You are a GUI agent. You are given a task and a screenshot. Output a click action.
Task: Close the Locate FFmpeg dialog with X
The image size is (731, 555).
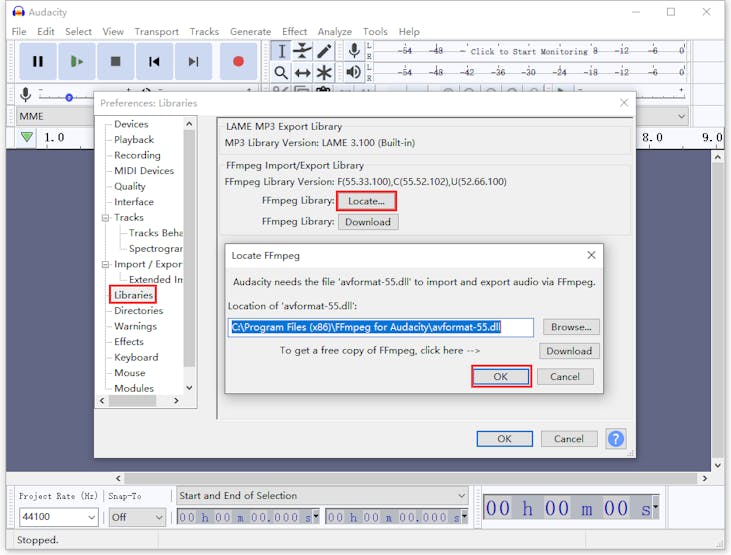[591, 255]
